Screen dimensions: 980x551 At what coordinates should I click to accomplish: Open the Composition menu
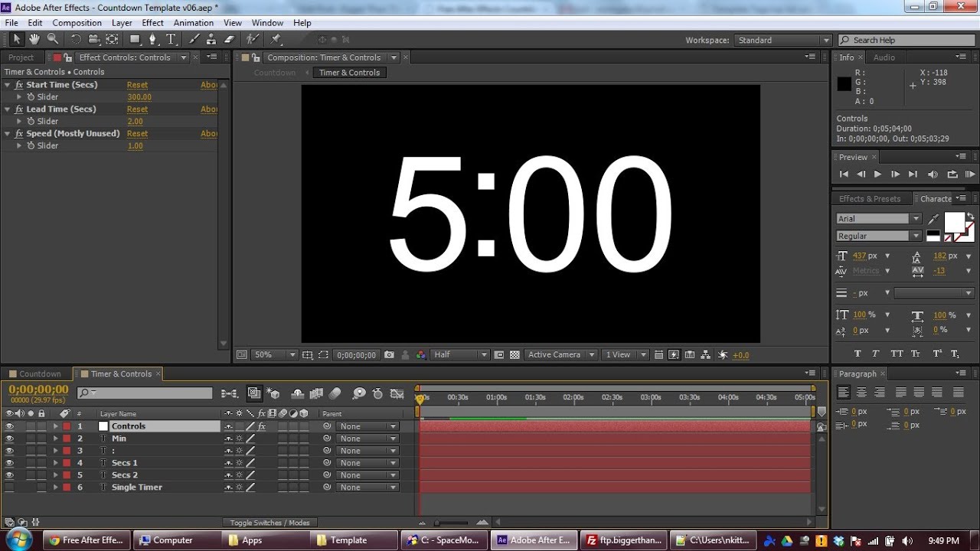(x=77, y=23)
